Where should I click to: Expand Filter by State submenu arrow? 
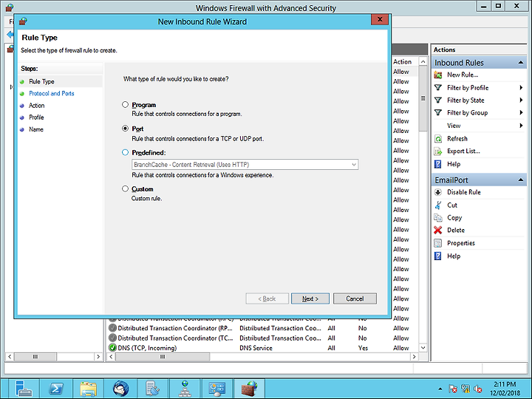[x=521, y=100]
